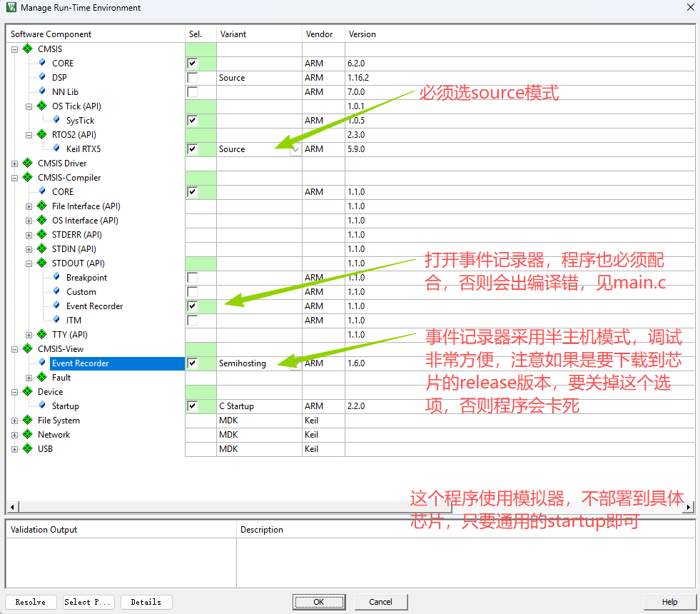Click the horizontal scrollbar left arrow
The width and height of the screenshot is (700, 614).
12,507
